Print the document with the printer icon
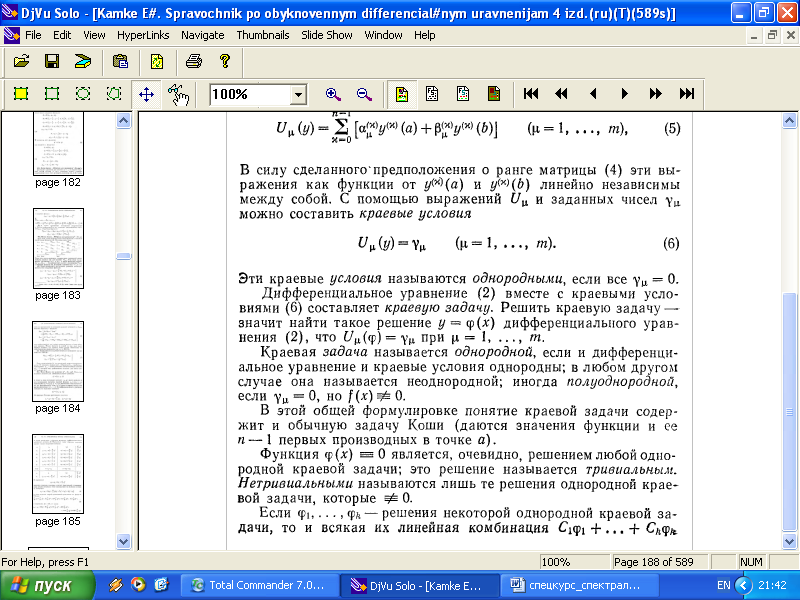 tap(194, 62)
